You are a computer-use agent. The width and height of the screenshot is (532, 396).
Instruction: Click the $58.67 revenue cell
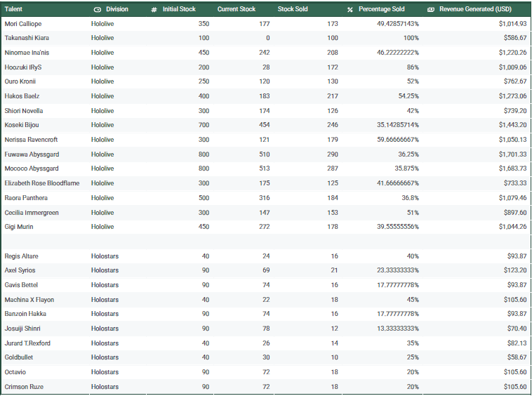(517, 357)
